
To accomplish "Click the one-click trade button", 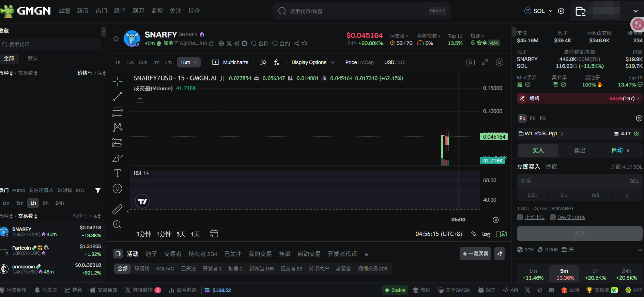I will pyautogui.click(x=475, y=254).
